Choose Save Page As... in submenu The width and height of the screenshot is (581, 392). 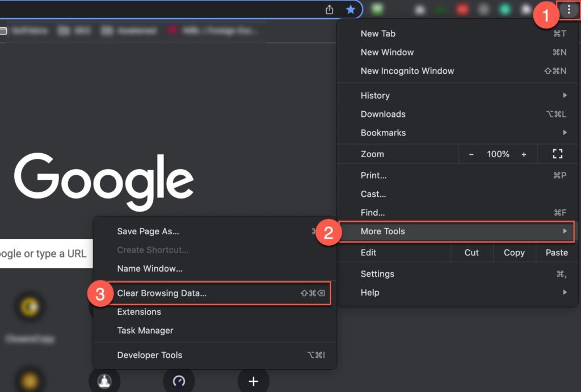click(x=215, y=231)
